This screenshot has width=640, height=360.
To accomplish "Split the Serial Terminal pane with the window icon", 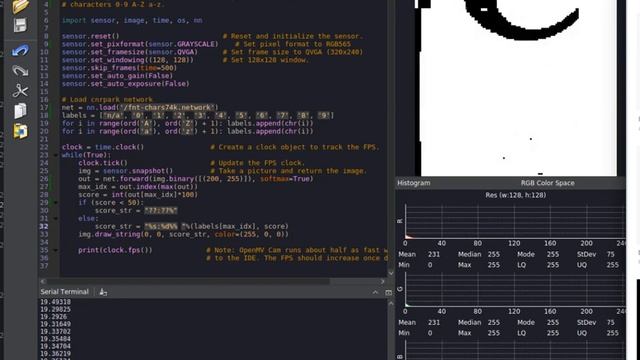I will 388,292.
